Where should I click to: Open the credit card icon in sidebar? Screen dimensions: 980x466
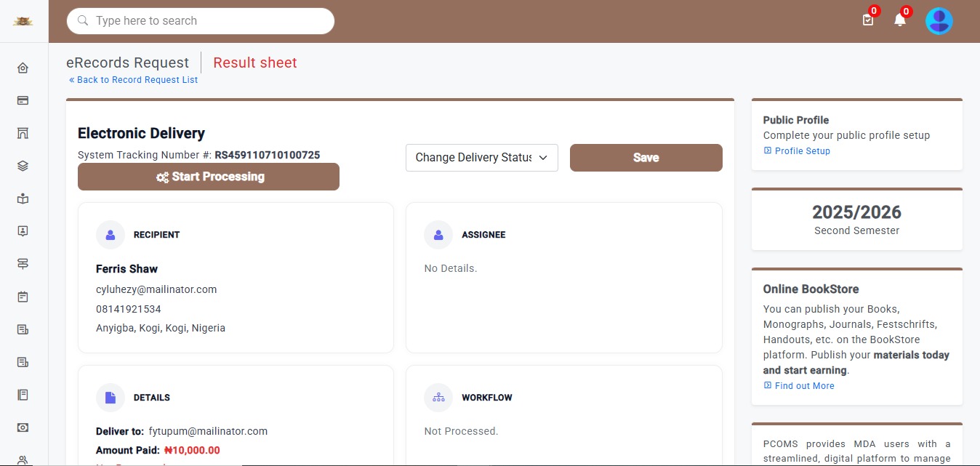(23, 101)
